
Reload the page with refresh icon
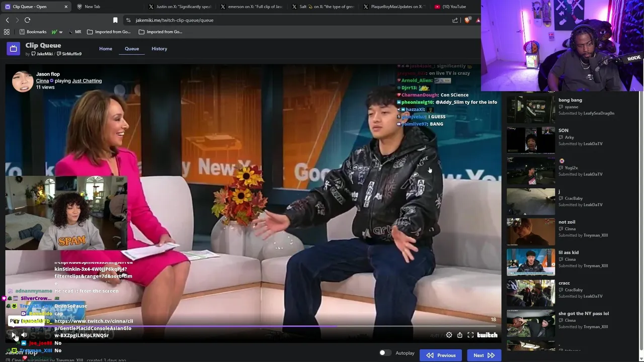(27, 20)
